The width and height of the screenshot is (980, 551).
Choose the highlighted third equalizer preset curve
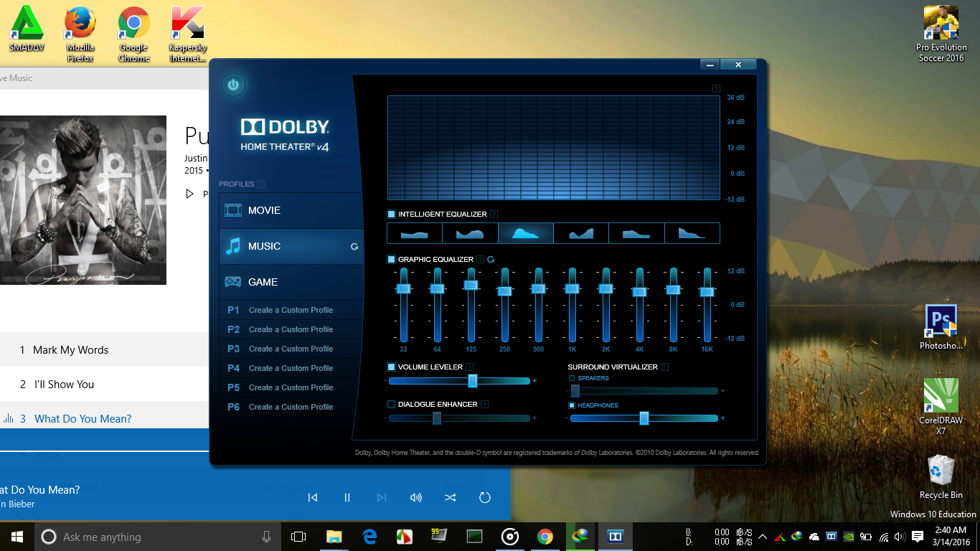(526, 233)
